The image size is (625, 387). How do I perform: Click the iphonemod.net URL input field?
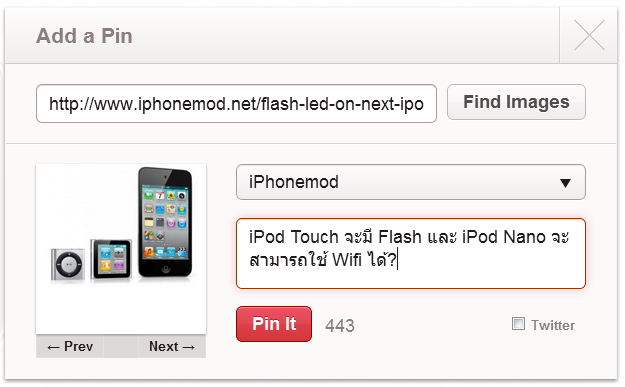tap(236, 104)
